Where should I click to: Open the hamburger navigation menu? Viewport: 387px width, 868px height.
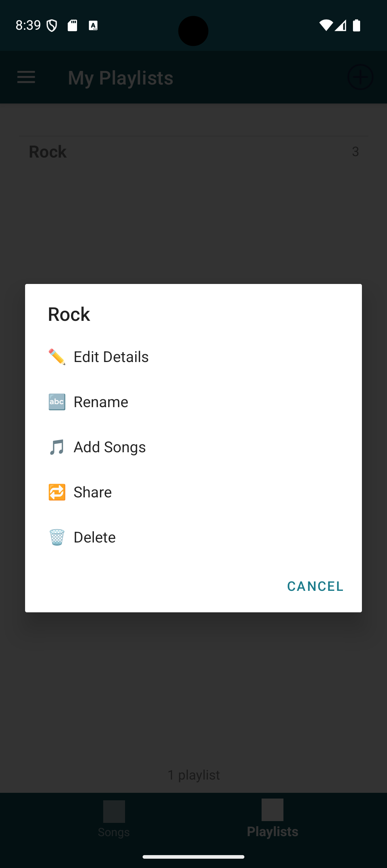[x=26, y=77]
